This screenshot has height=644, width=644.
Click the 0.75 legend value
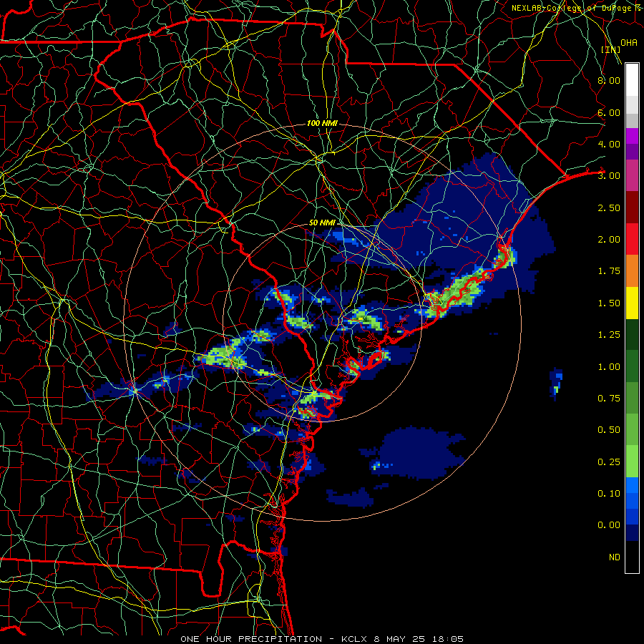tap(609, 399)
